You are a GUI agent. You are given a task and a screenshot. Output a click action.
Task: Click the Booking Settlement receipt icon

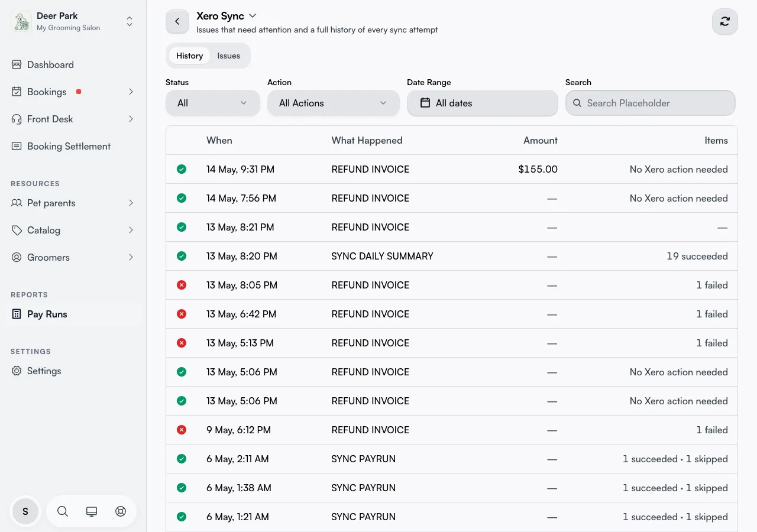point(17,146)
